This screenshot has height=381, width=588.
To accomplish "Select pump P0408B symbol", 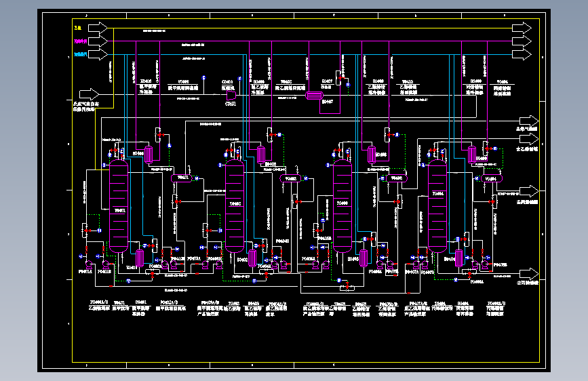I will tap(485, 265).
